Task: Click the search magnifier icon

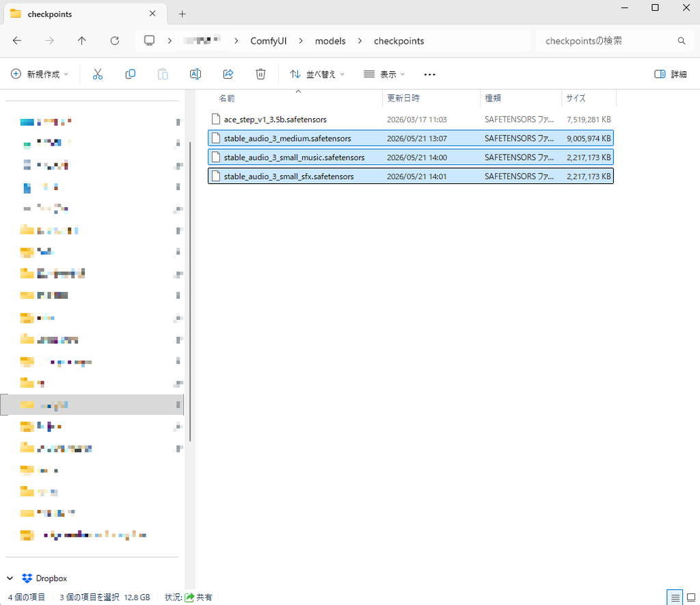Action: [682, 40]
